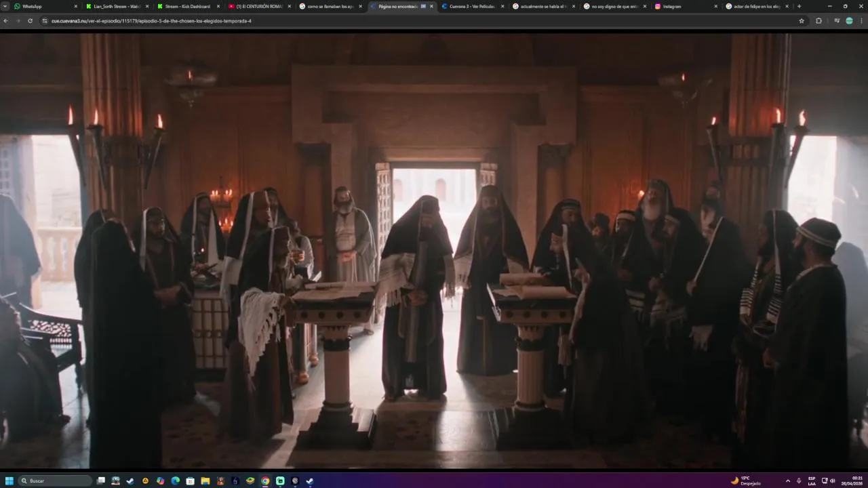868x488 pixels.
Task: Close the Cuevana 3 tab
Action: coord(502,6)
